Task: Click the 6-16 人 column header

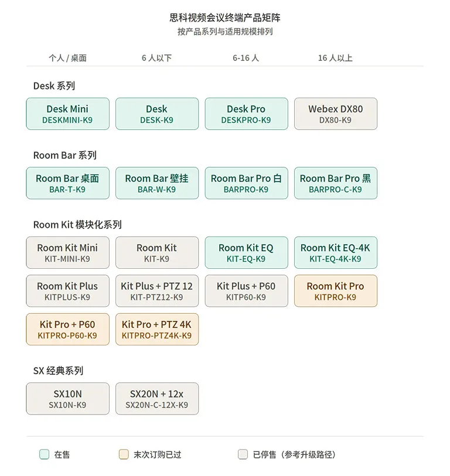Action: pyautogui.click(x=246, y=58)
